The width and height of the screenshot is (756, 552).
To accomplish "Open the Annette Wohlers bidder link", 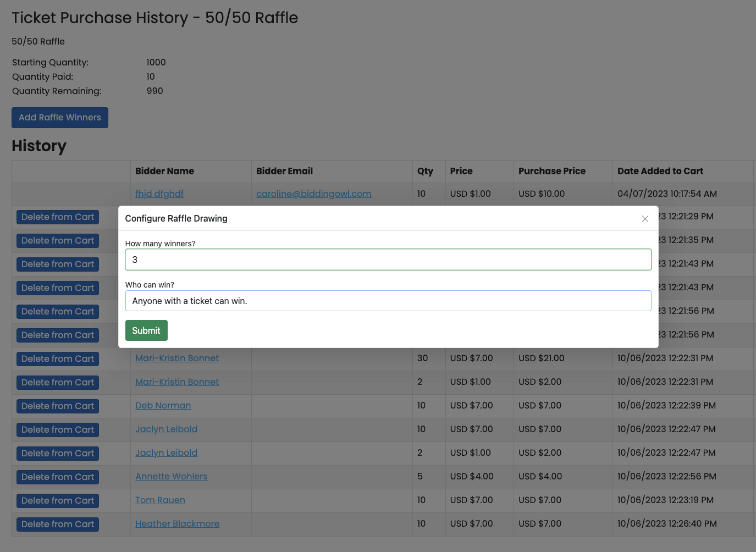I will [171, 476].
